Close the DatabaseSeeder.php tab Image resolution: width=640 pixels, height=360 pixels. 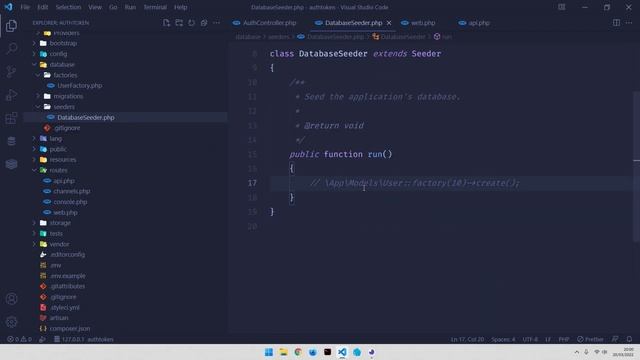(x=389, y=23)
